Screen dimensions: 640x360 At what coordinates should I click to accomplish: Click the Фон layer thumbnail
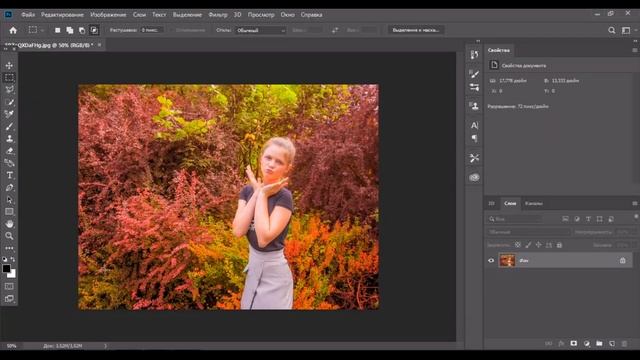(x=507, y=260)
